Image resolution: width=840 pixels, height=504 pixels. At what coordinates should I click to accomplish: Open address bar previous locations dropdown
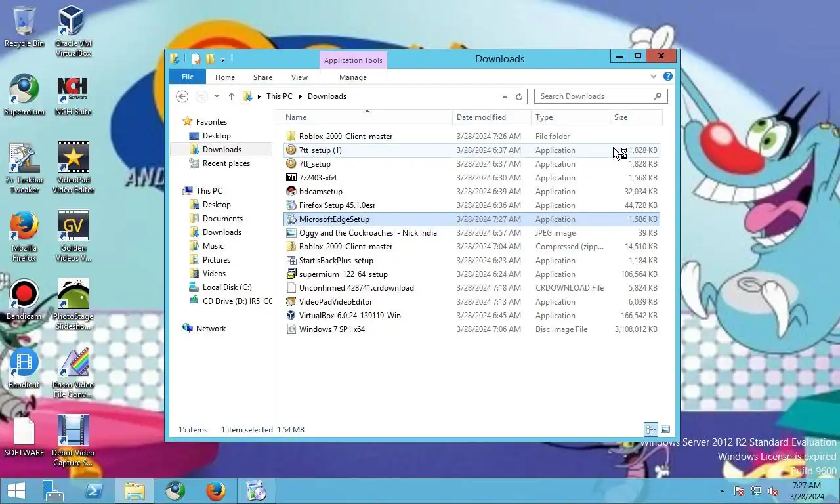click(505, 96)
